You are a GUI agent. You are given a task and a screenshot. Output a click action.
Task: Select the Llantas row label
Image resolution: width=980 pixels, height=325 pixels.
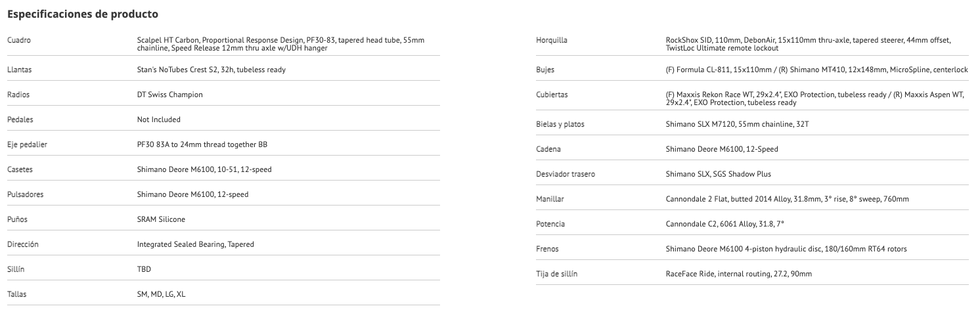19,70
